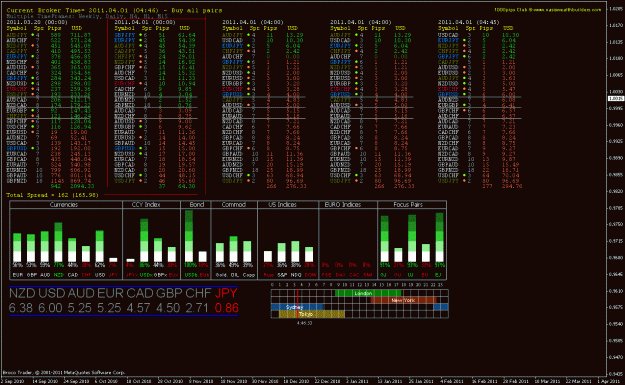Click the US Indices panel header
Image resolution: width=625 pixels, height=385 pixels.
pos(283,204)
